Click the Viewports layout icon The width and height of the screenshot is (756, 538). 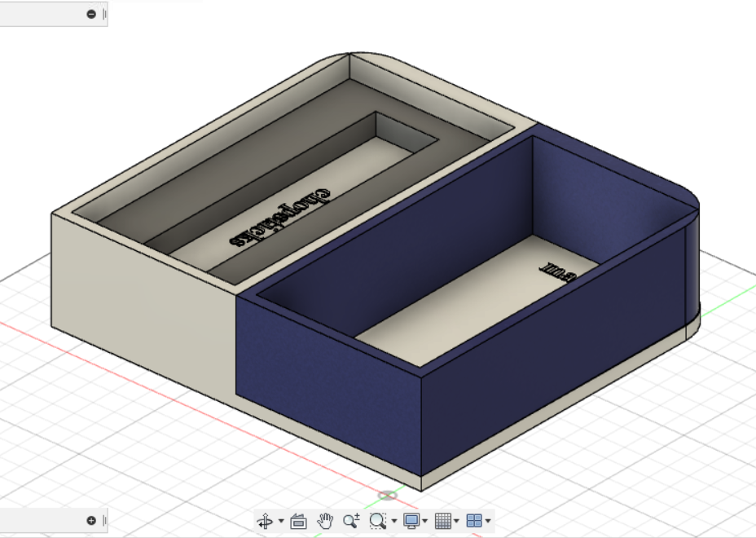tap(474, 520)
